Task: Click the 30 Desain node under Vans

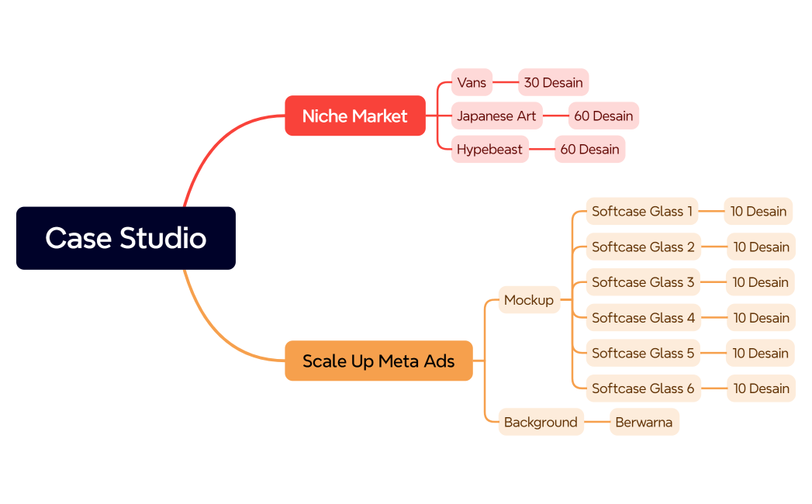Action: 552,82
